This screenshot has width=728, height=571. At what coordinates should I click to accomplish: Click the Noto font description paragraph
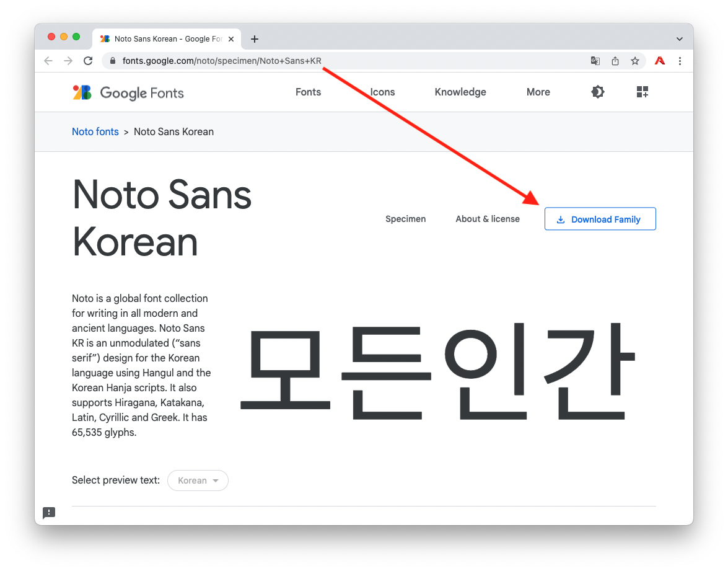point(141,365)
